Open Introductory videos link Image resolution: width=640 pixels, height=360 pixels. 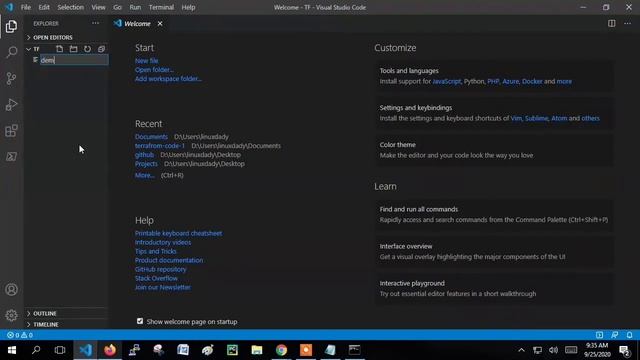click(163, 242)
